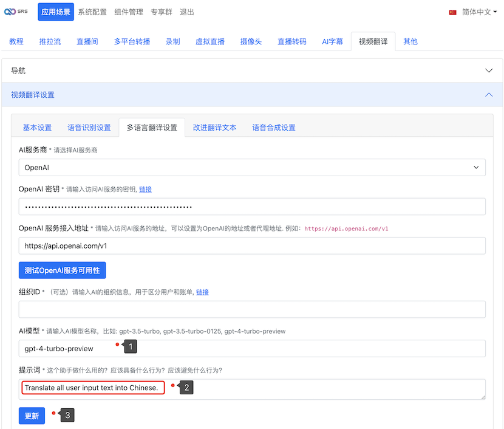Expand the 导航 accordion section

tap(252, 70)
